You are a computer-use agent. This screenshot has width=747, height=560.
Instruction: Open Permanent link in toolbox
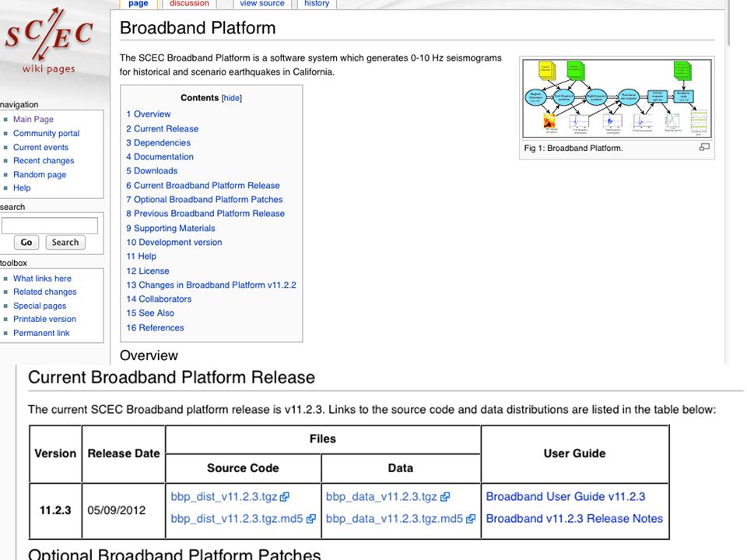(x=41, y=333)
